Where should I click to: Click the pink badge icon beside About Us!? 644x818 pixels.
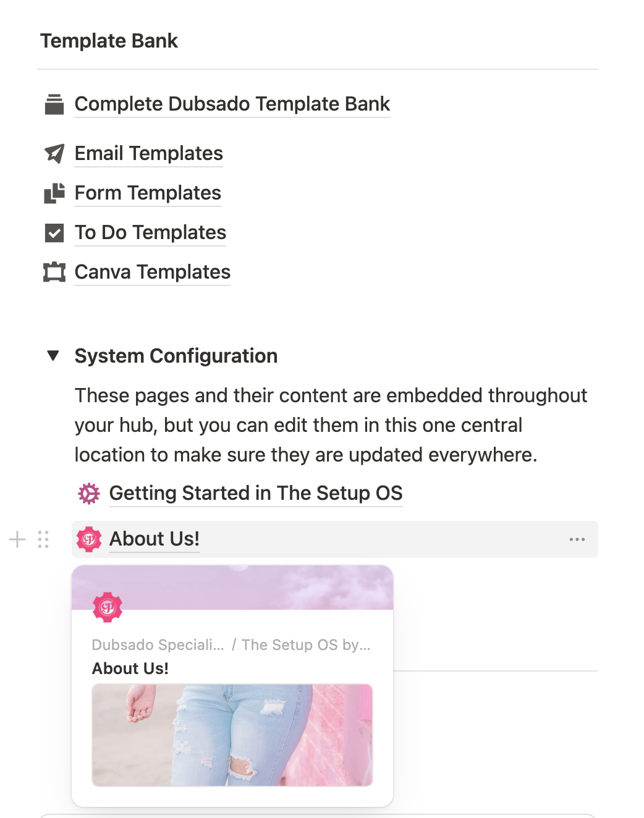point(89,539)
